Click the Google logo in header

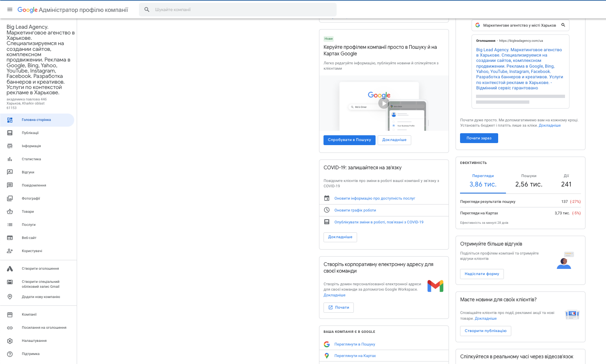pos(27,10)
